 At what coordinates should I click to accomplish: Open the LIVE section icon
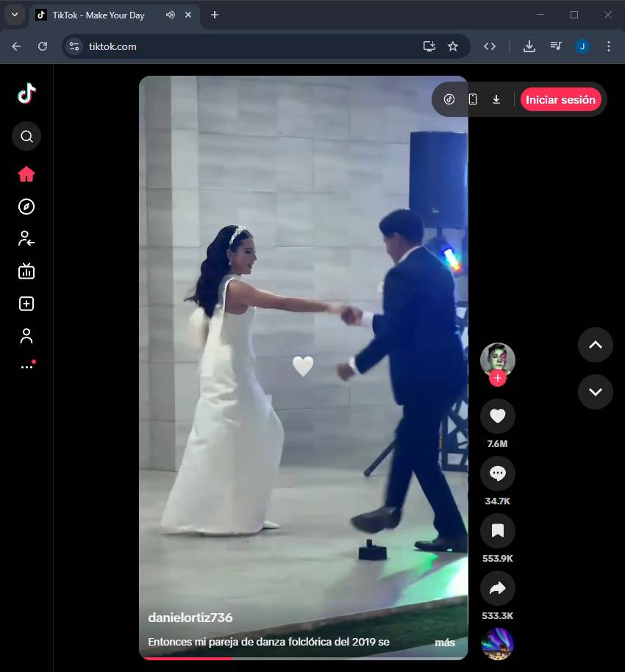(26, 271)
